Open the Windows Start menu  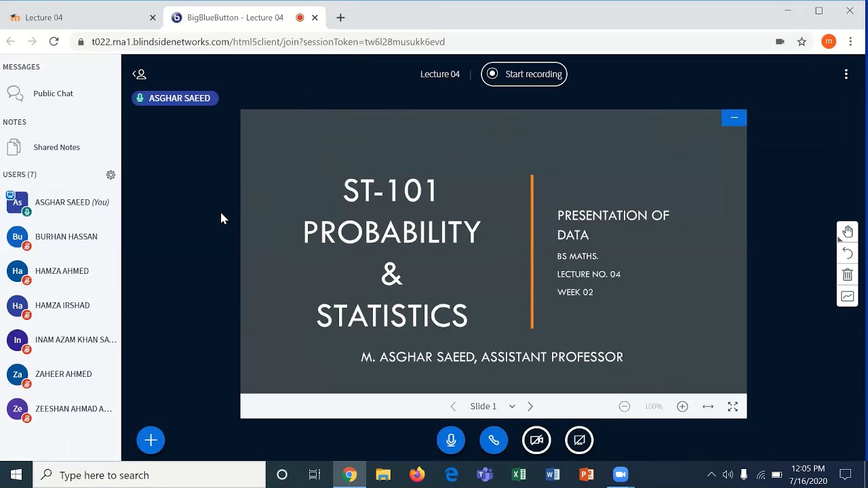[16, 474]
